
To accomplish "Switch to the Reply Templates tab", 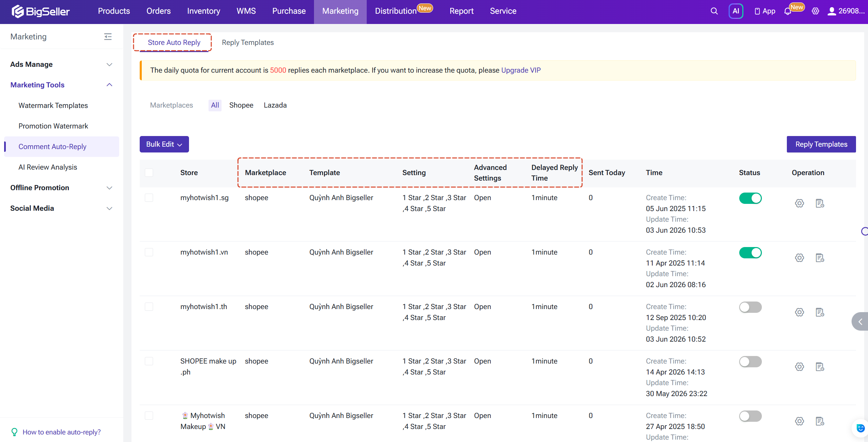I will click(248, 42).
